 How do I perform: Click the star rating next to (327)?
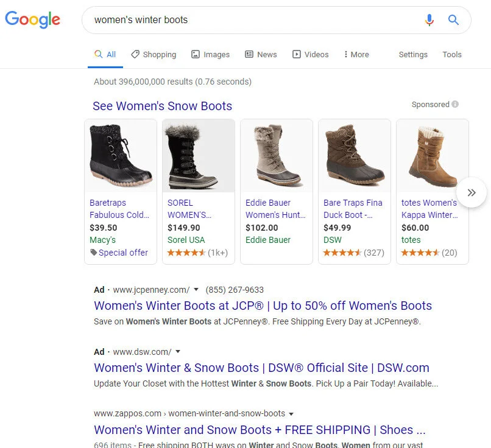(x=343, y=252)
